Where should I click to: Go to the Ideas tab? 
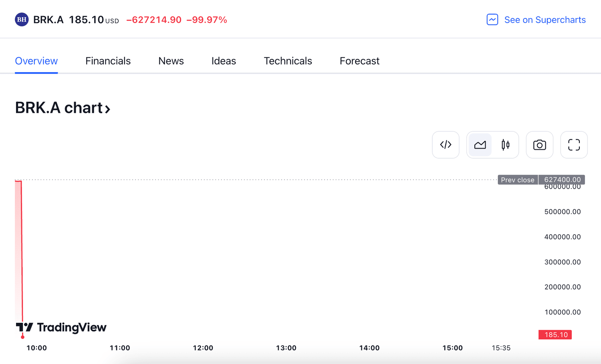click(x=224, y=61)
